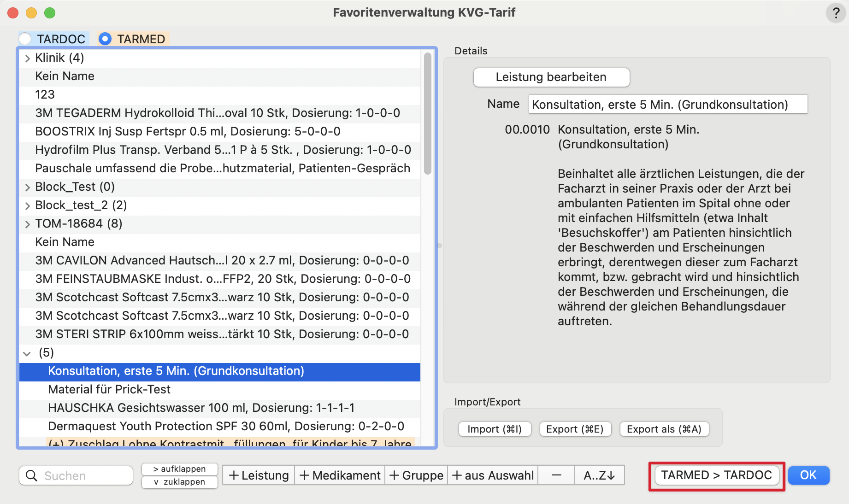Select the TARDOC radio button
Screen dimensions: 849x504
(x=25, y=39)
